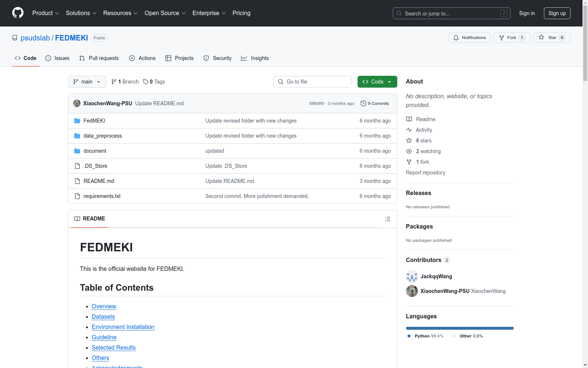Open the Environment Installation link

(123, 327)
